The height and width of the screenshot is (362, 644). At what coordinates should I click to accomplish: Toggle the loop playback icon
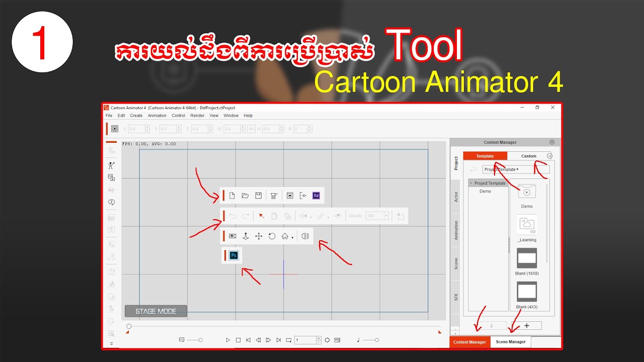point(289,340)
